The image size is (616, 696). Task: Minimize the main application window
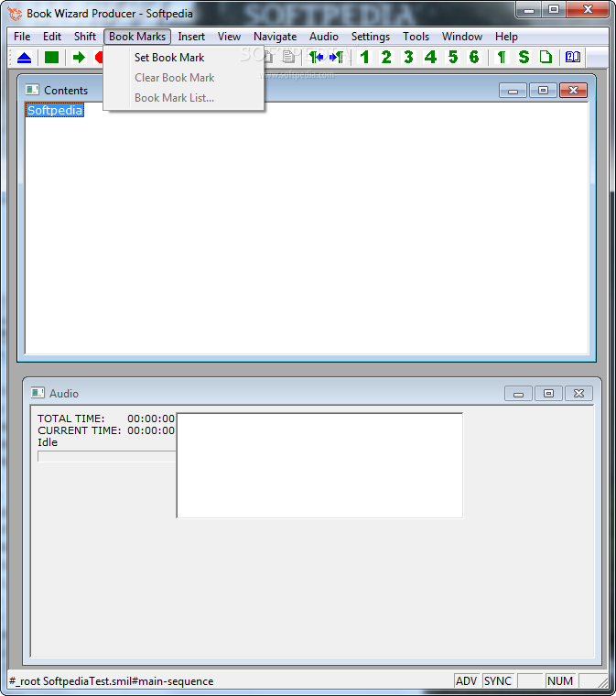tap(529, 10)
